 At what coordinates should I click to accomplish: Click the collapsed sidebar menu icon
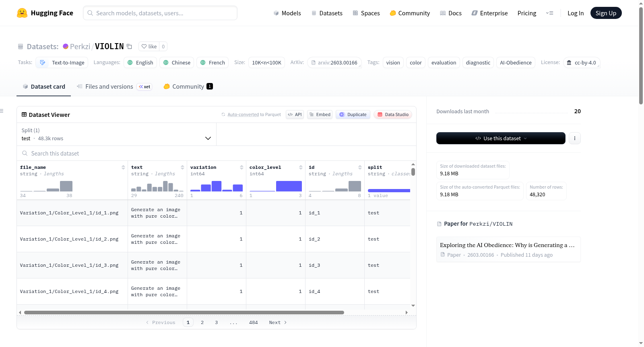pos(2,111)
